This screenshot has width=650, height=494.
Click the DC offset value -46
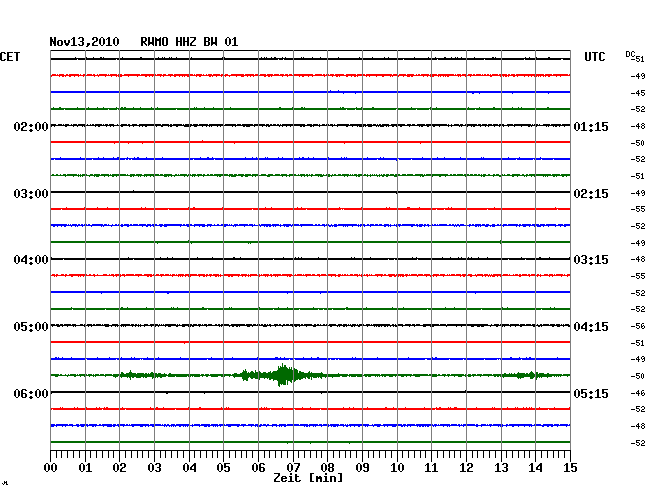pos(638,393)
